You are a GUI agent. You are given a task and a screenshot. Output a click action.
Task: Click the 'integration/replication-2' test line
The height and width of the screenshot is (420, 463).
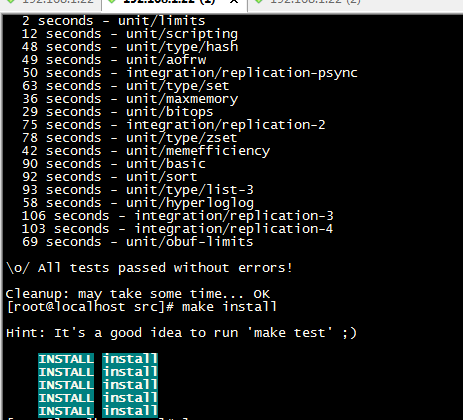174,125
